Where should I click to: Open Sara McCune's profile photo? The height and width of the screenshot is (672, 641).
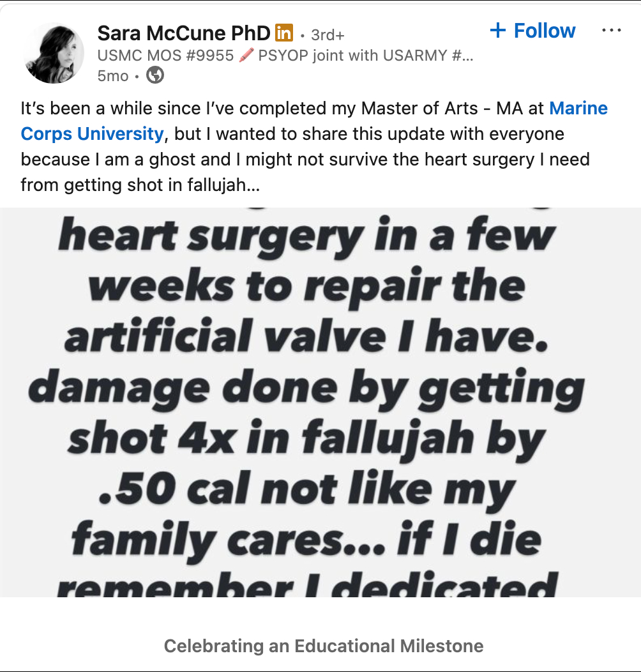tap(54, 54)
